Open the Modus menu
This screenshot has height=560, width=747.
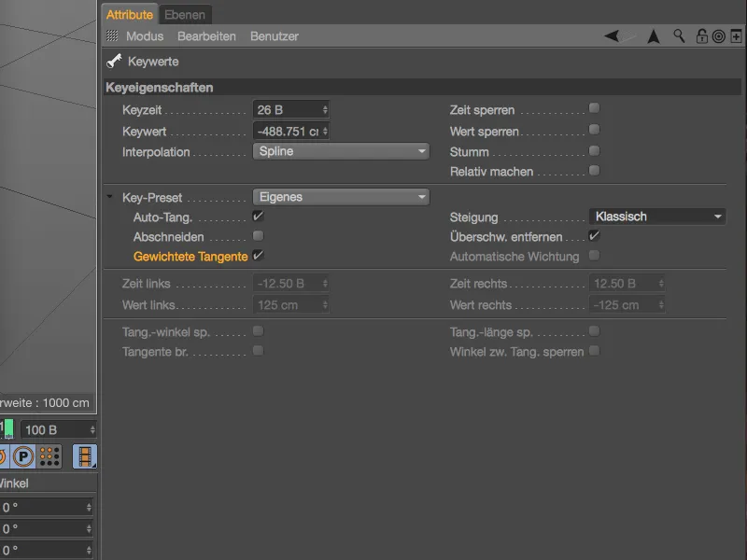pos(146,35)
